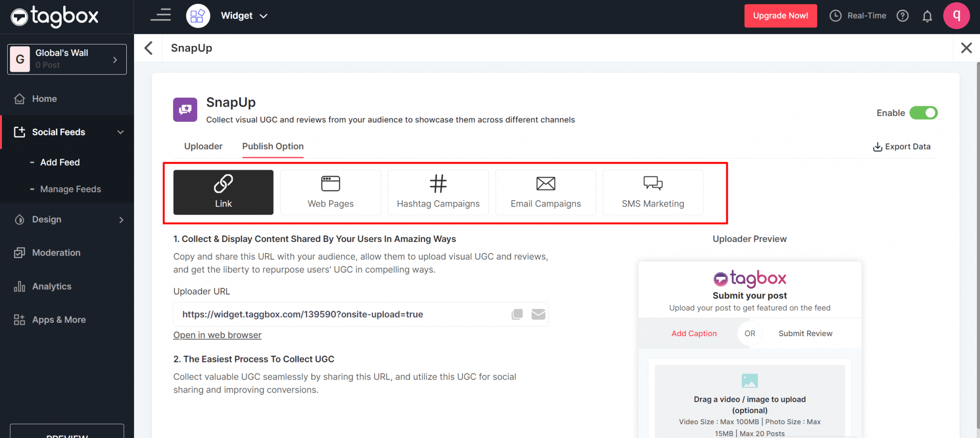The image size is (980, 438).
Task: Open Global's Wall selector
Action: tap(67, 59)
